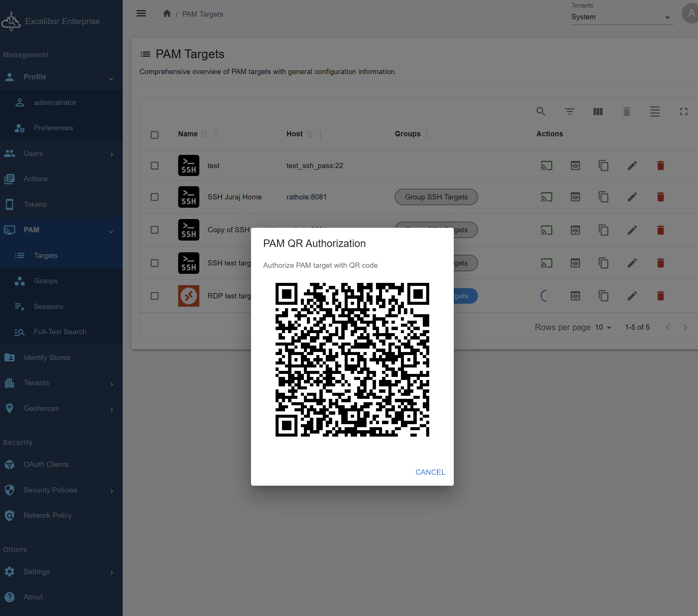Open the filter icon in table toolbar
The image size is (698, 616).
569,111
